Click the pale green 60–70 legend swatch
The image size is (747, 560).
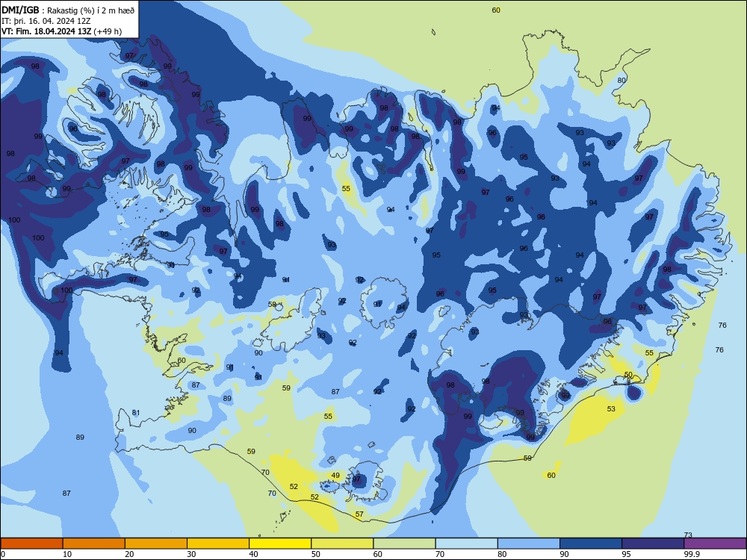pyautogui.click(x=404, y=544)
